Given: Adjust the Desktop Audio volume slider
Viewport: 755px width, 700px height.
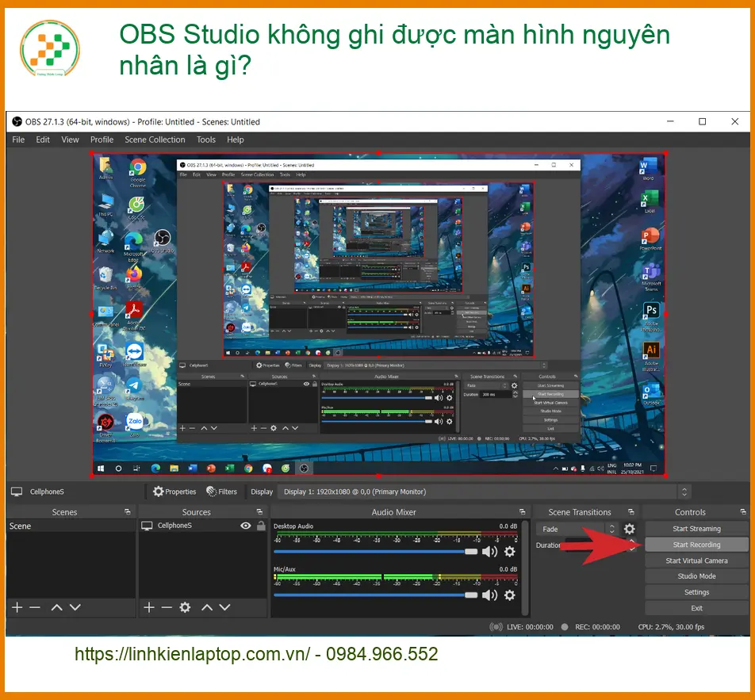Looking at the screenshot, I should pos(376,552).
